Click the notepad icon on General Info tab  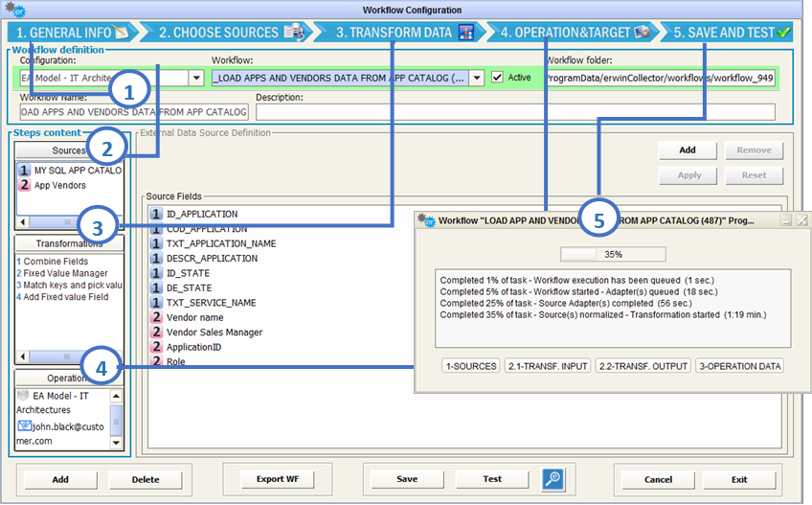(x=122, y=33)
